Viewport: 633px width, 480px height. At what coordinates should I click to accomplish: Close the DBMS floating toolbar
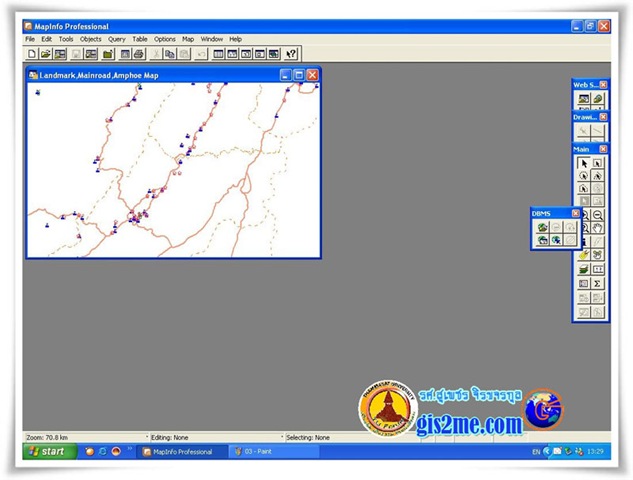tap(576, 213)
